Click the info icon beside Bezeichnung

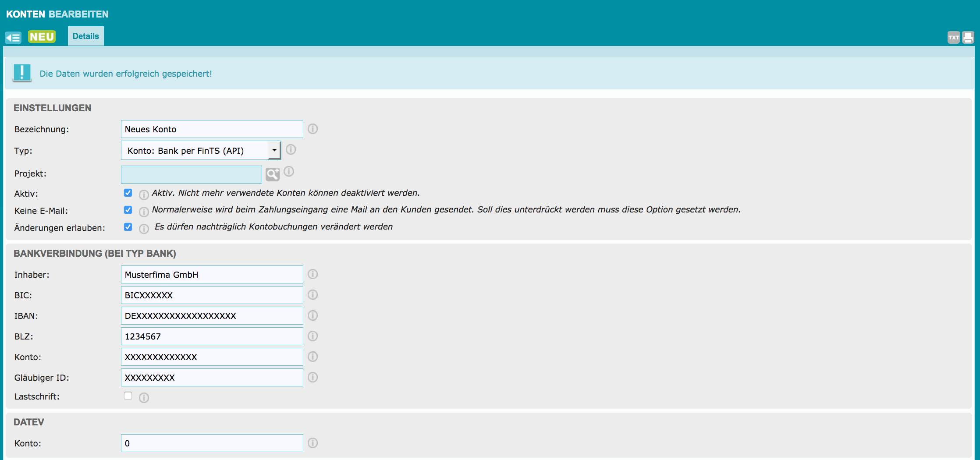coord(312,129)
